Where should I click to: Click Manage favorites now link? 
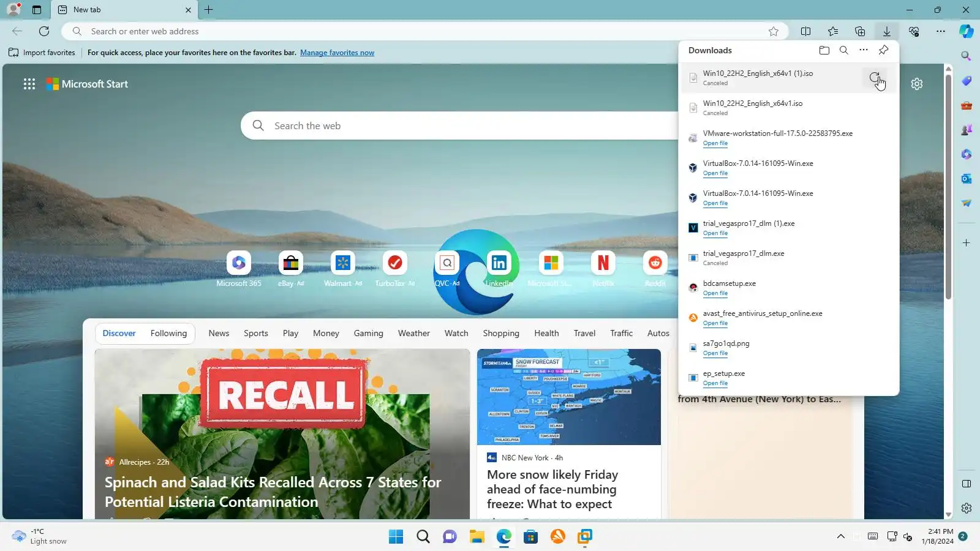337,53
